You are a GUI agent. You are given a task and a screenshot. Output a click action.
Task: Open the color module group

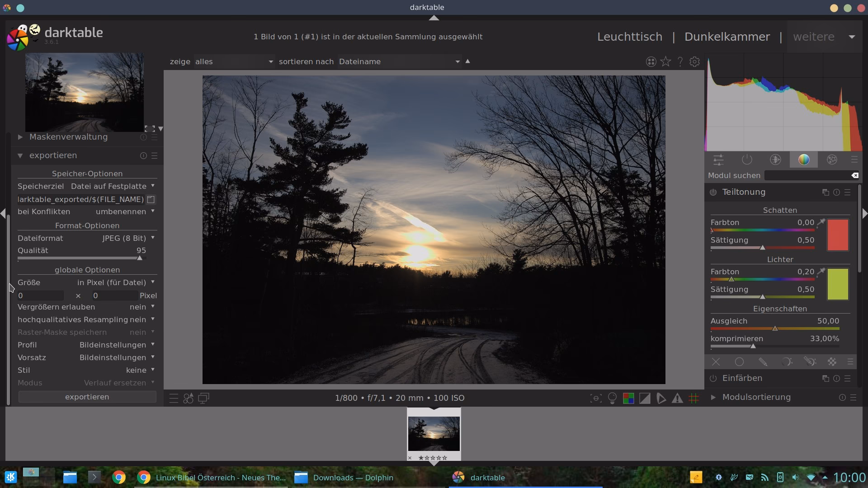[804, 159]
